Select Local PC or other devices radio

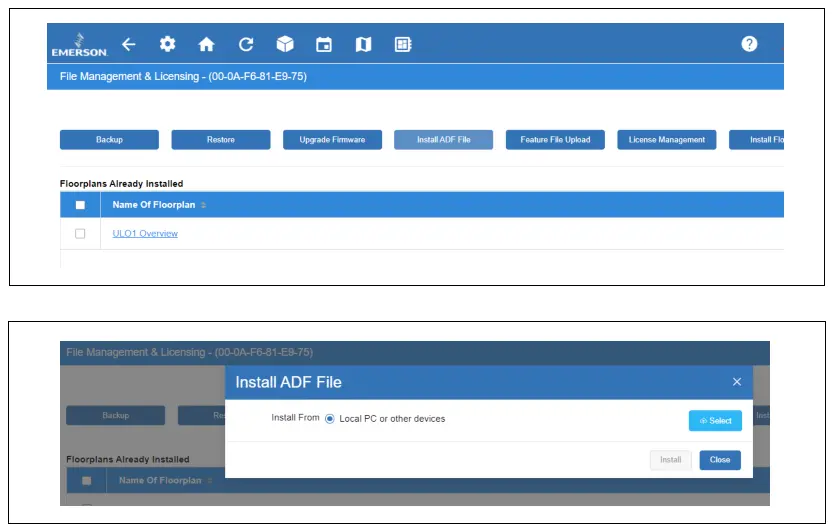tap(329, 419)
